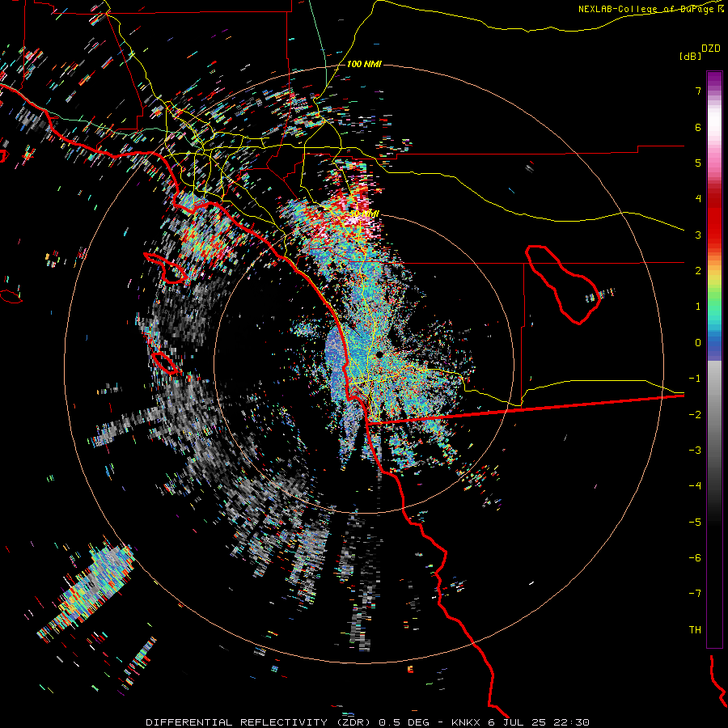Click the -3 value on the scale

click(x=695, y=451)
